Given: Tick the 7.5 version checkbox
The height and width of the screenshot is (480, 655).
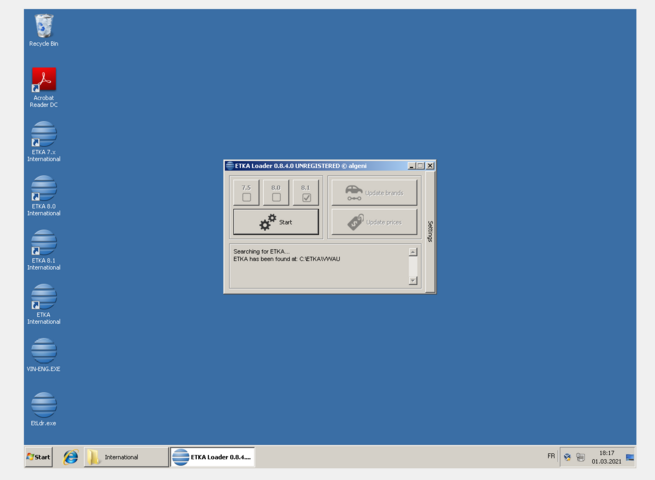Looking at the screenshot, I should tap(246, 197).
